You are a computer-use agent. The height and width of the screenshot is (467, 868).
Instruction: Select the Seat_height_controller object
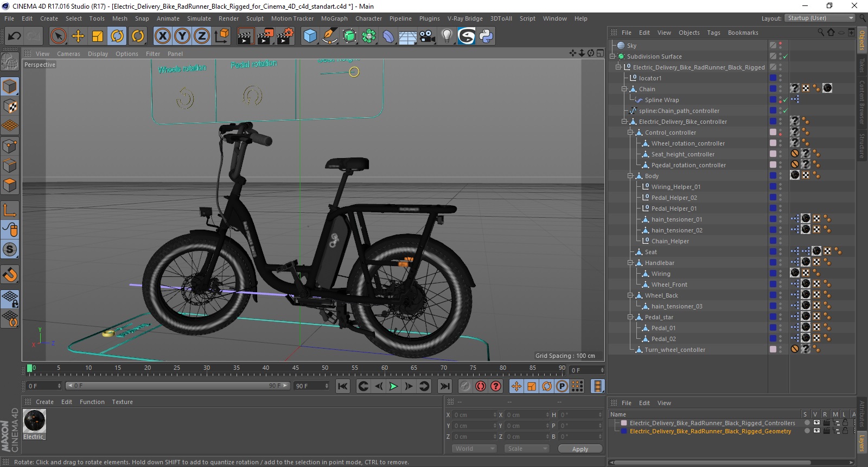coord(682,154)
